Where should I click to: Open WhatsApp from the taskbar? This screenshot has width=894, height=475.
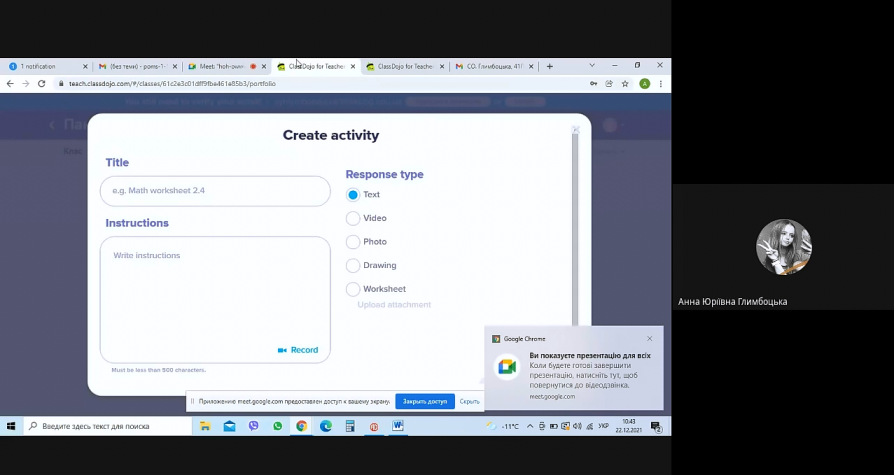coord(278,426)
